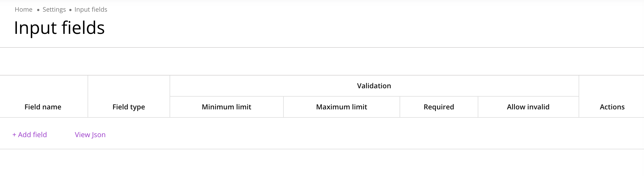Select the Allow invalid column header
Image resolution: width=644 pixels, height=176 pixels.
[528, 107]
